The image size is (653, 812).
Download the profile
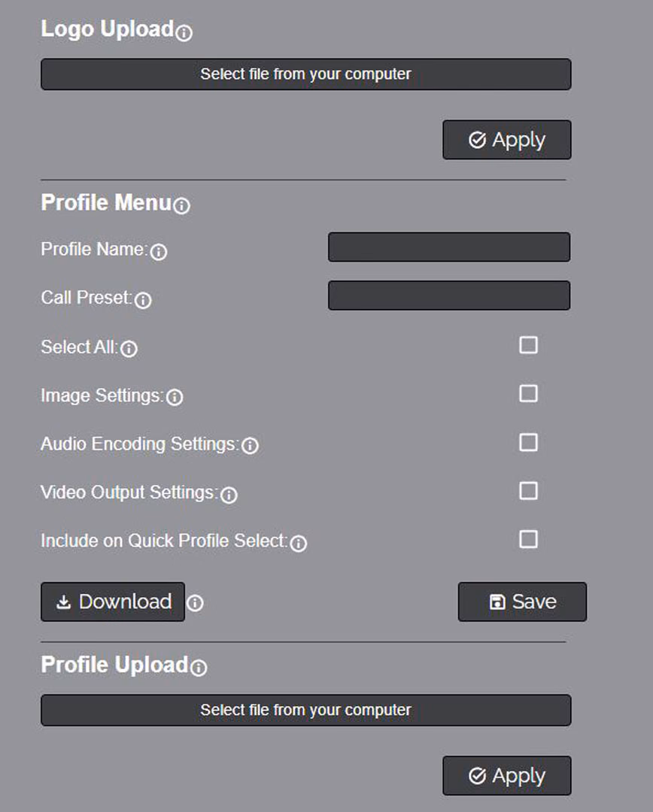pyautogui.click(x=113, y=601)
